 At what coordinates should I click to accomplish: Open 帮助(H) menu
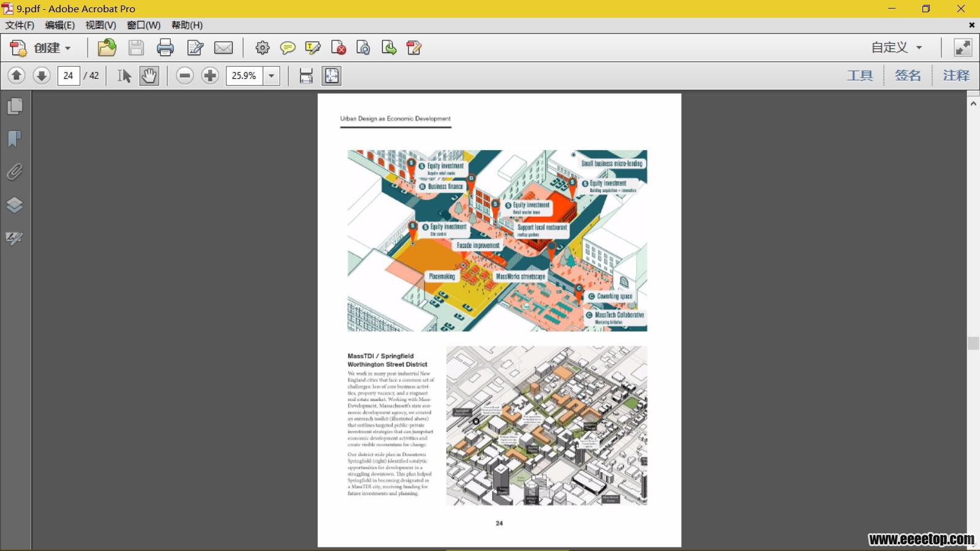coord(187,25)
